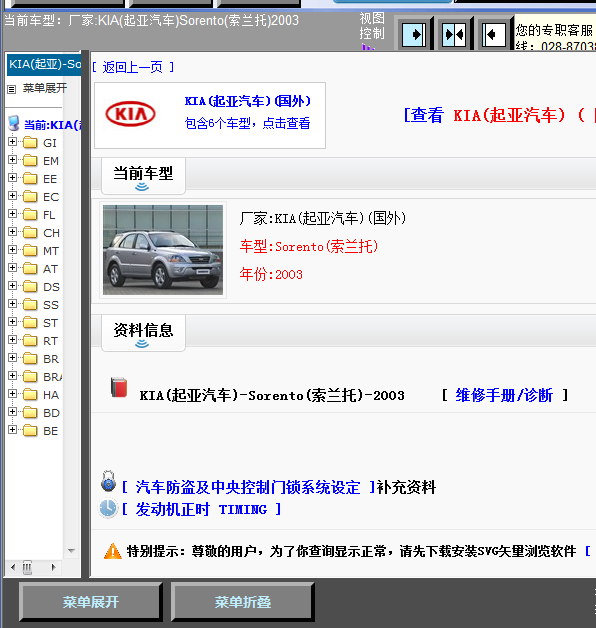596x628 pixels.
Task: Click the FL folder icon
Action: click(30, 215)
